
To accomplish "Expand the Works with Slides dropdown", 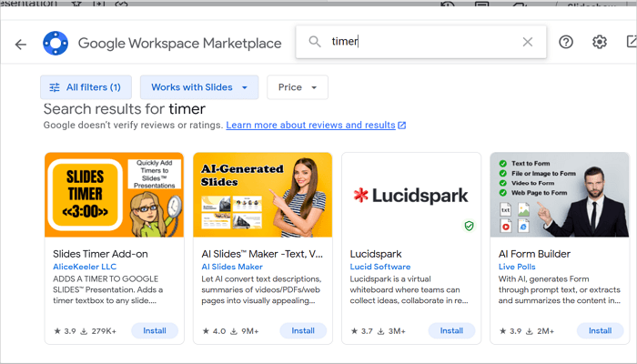I will 199,87.
